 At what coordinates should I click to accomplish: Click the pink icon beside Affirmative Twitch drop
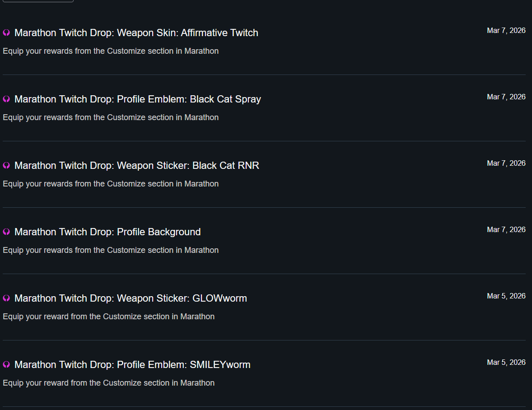(x=6, y=33)
